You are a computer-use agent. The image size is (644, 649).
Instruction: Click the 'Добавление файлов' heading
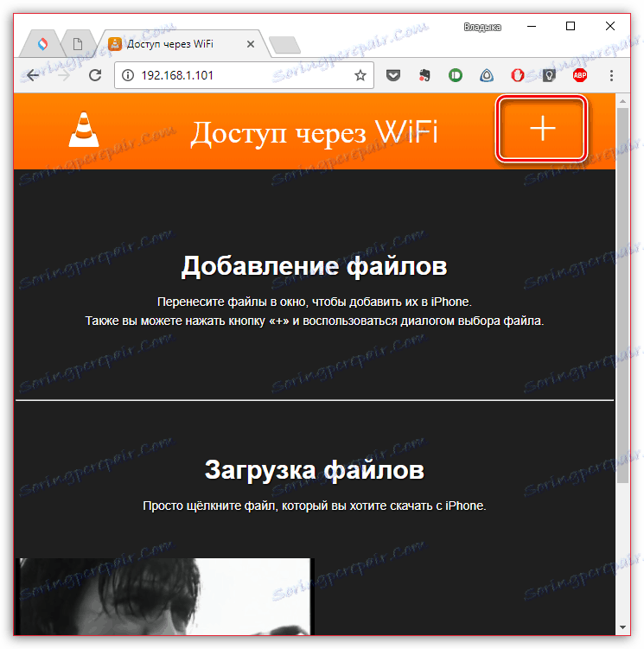pyautogui.click(x=314, y=265)
